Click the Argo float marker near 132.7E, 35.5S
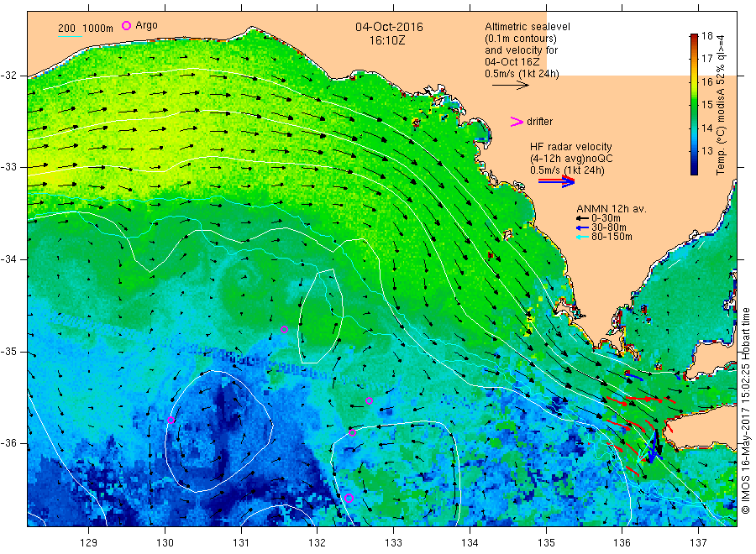Viewport: 756px width, 554px height. (x=369, y=400)
